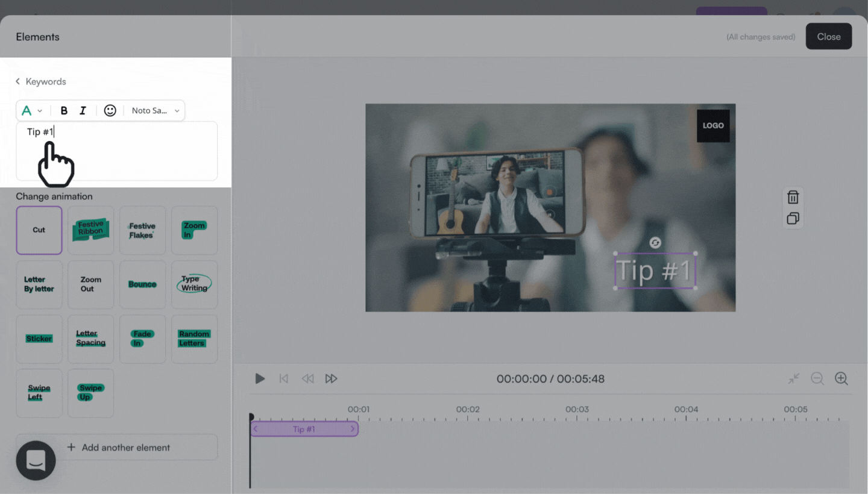Fit timeline to view with collapse icon
868x494 pixels.
pos(793,379)
